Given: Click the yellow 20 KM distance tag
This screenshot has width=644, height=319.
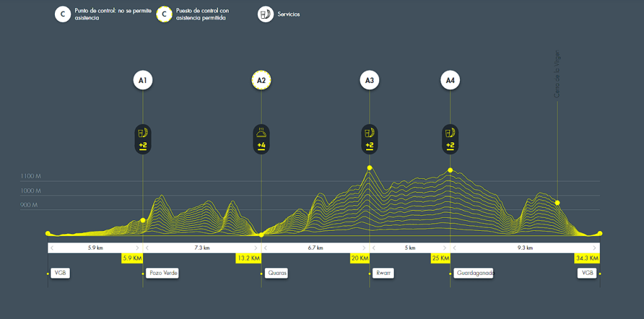Looking at the screenshot, I should tap(359, 259).
